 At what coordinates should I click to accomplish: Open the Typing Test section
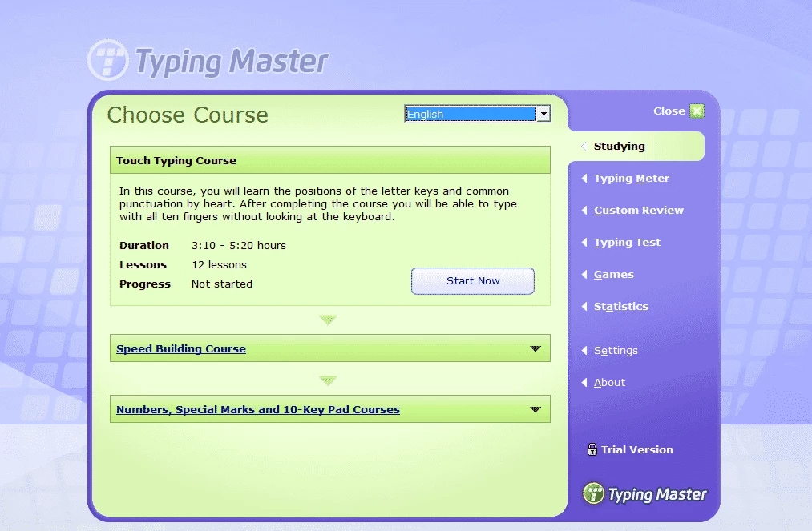click(627, 243)
